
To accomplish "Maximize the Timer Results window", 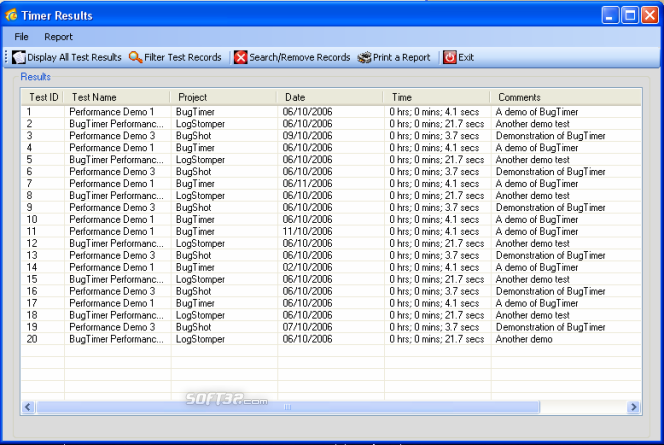I will (x=630, y=16).
